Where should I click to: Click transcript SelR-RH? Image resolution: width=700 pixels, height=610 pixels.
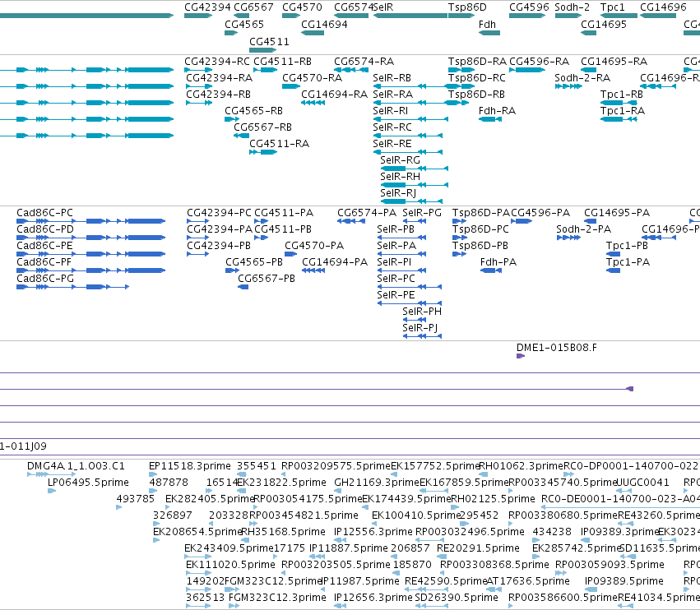(400, 177)
